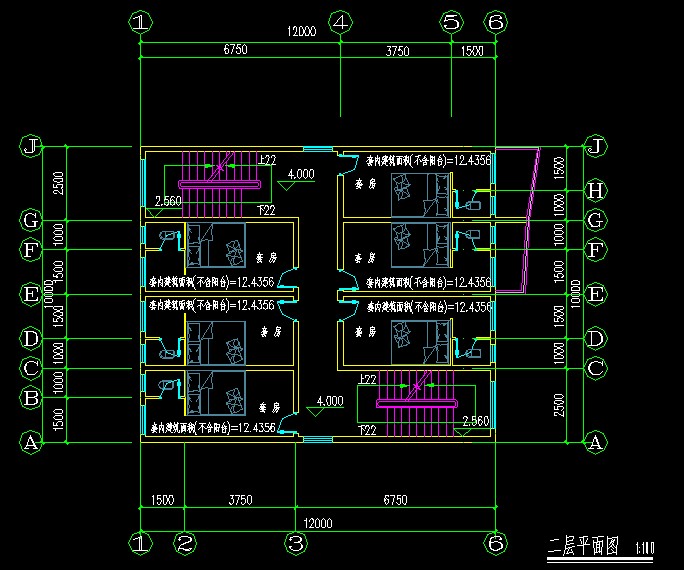
Task: Click axis bubble G on the left side
Action: (31, 220)
